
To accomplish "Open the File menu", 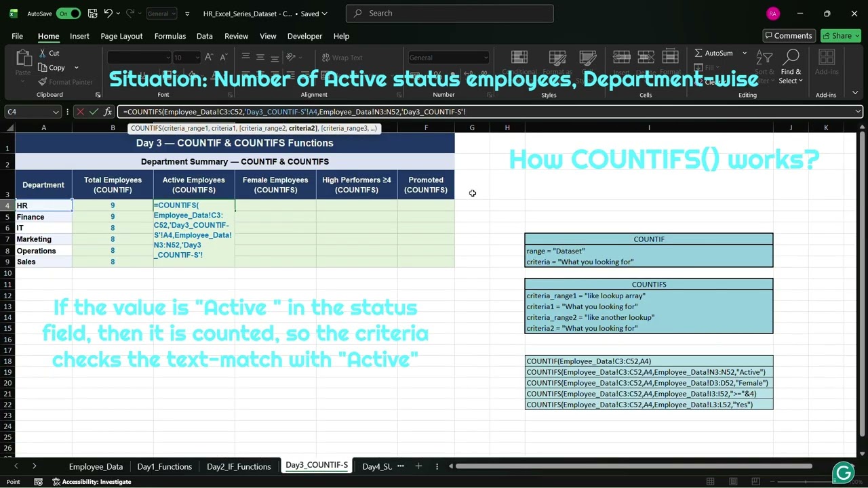I will [17, 36].
